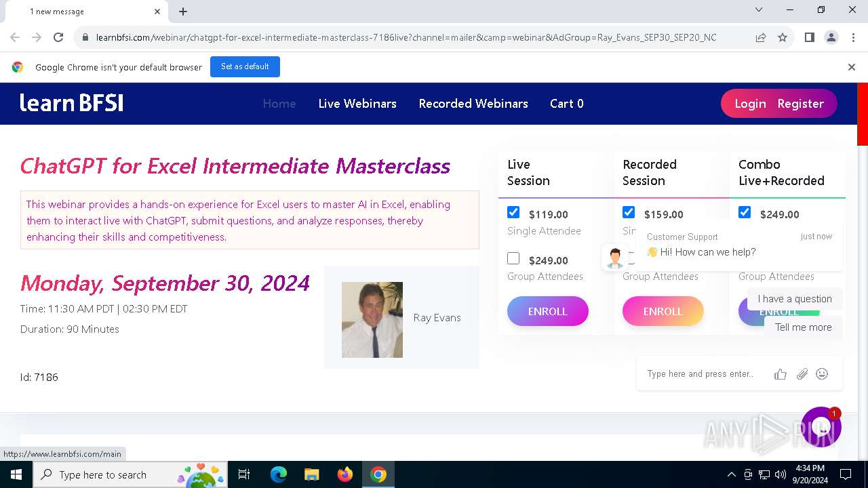This screenshot has height=488, width=868.
Task: Open the Recorded Webinars menu
Action: coord(473,104)
